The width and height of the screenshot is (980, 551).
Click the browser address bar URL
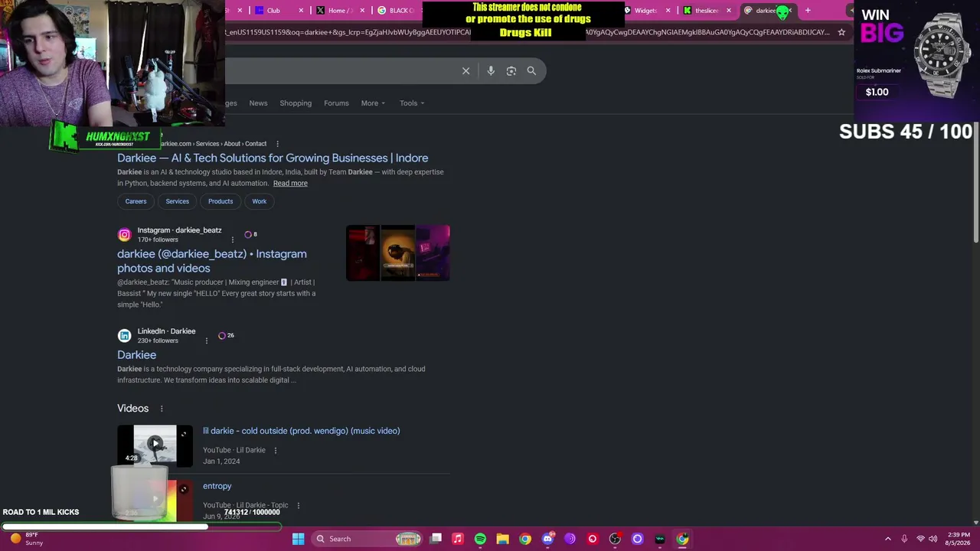527,32
